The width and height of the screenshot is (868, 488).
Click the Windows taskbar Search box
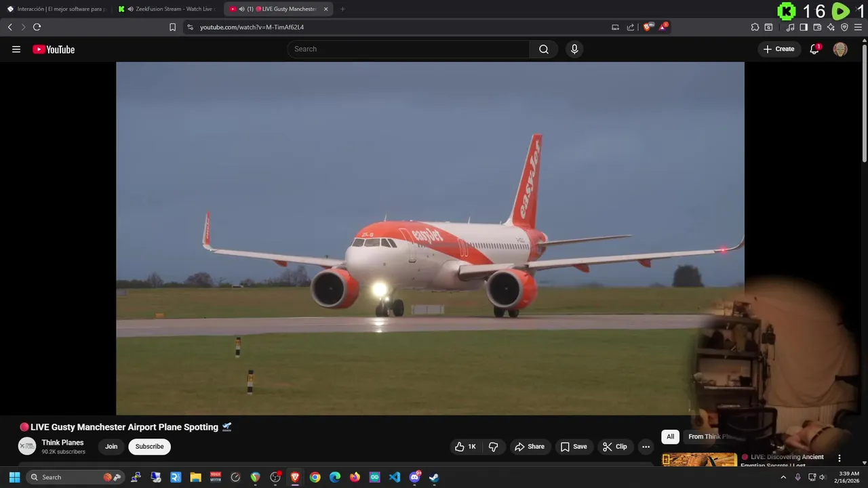click(75, 477)
